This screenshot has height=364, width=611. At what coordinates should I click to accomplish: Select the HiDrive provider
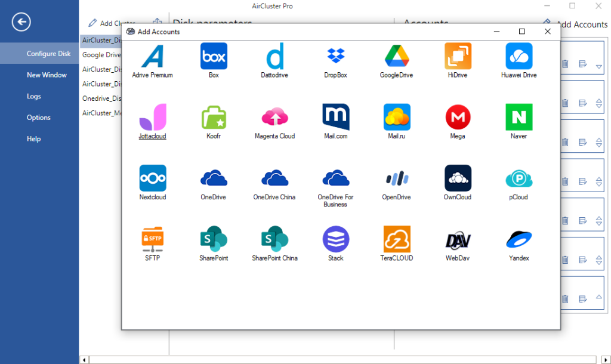coord(458,57)
